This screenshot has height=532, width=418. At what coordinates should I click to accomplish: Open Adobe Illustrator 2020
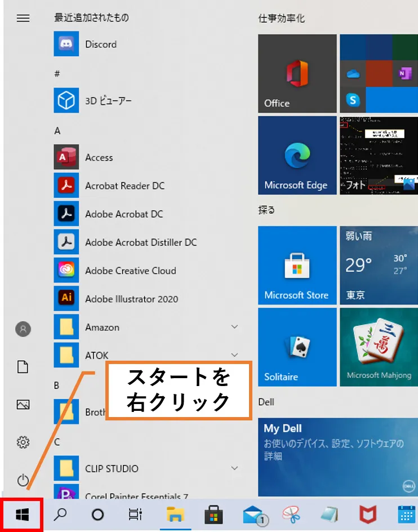146,299
